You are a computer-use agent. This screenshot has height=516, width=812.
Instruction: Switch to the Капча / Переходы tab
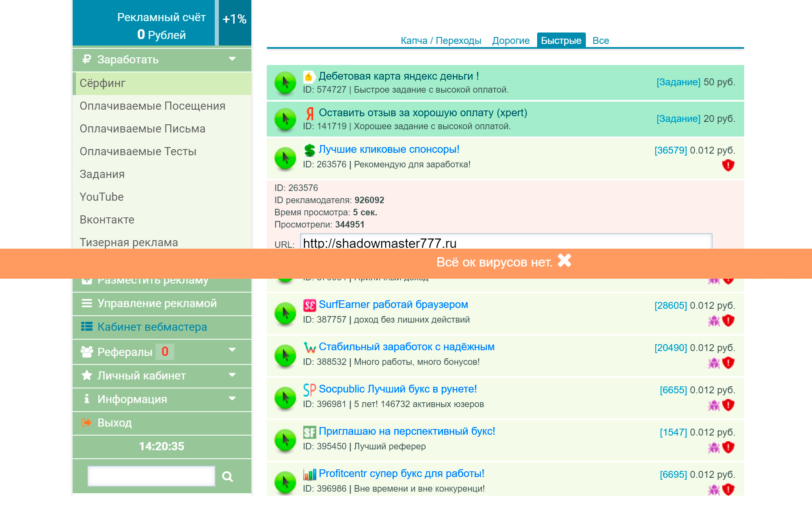441,41
